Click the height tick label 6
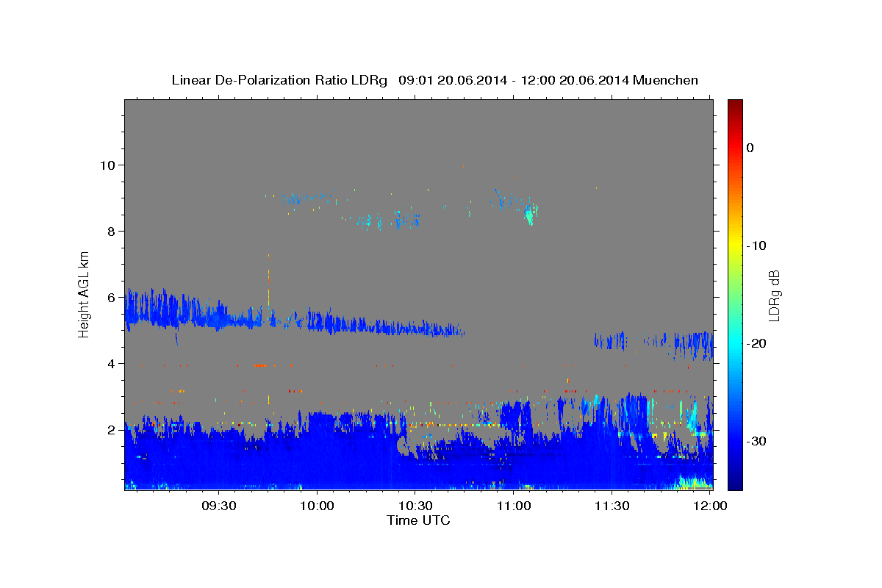The height and width of the screenshot is (588, 882). coord(112,297)
